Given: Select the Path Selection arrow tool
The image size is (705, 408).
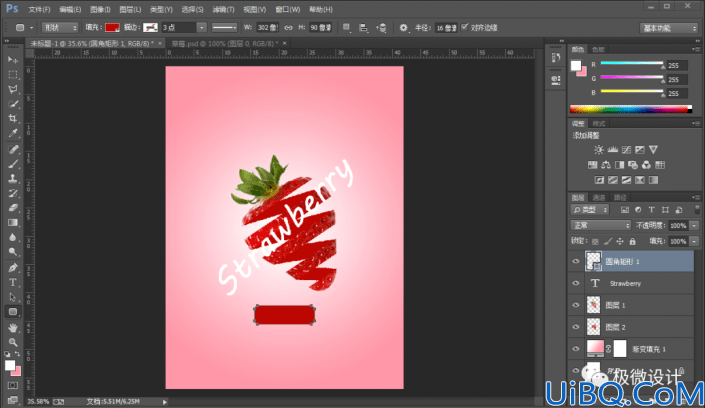Looking at the screenshot, I should 13,297.
